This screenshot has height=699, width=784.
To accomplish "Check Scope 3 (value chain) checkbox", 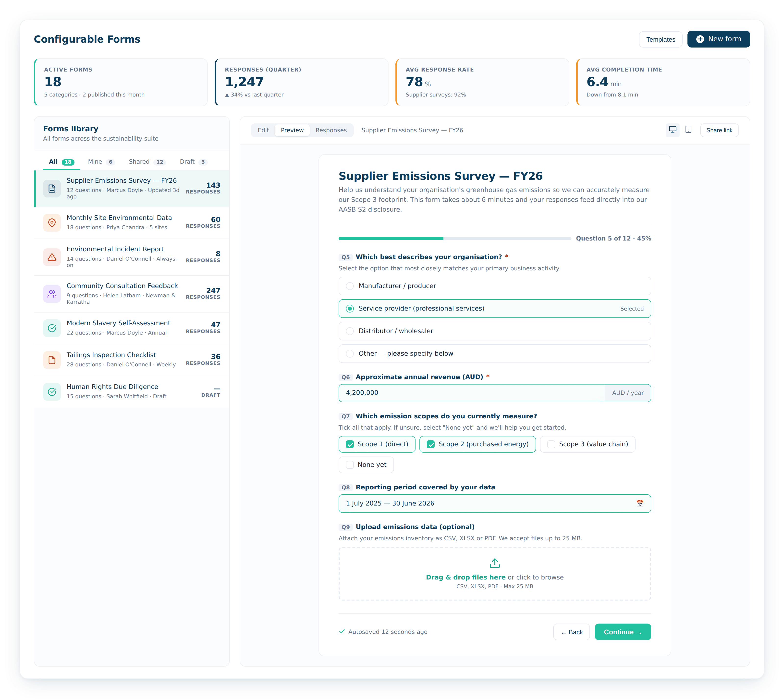I will (x=551, y=444).
